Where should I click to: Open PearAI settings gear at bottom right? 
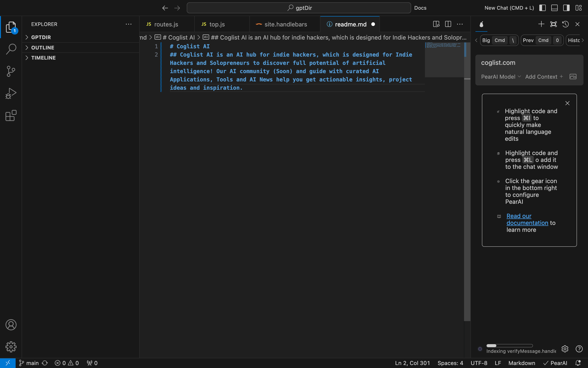point(565,349)
